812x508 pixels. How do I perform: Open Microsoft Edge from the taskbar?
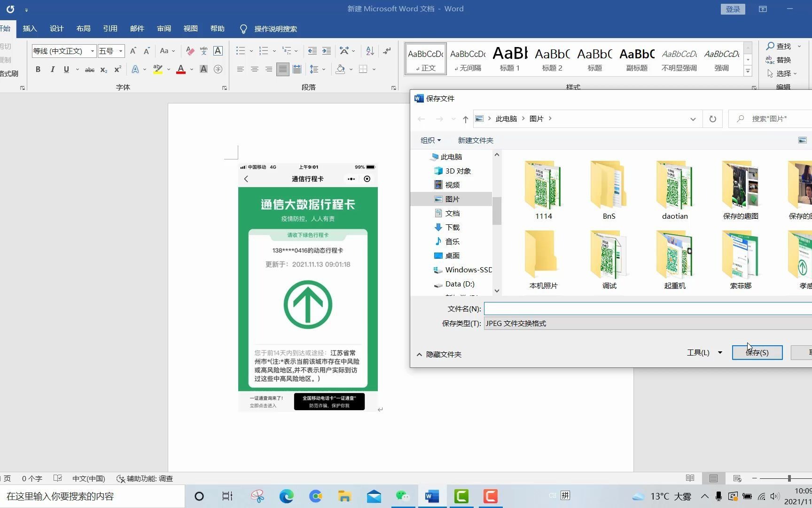click(x=286, y=496)
